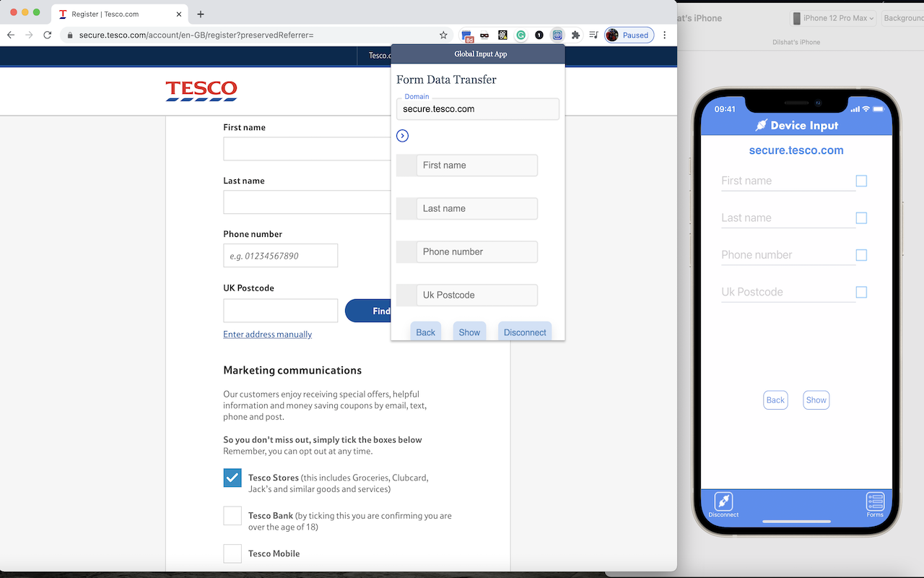The image size is (924, 578).
Task: Tick the First name checkbox on the phone
Action: [x=860, y=181]
